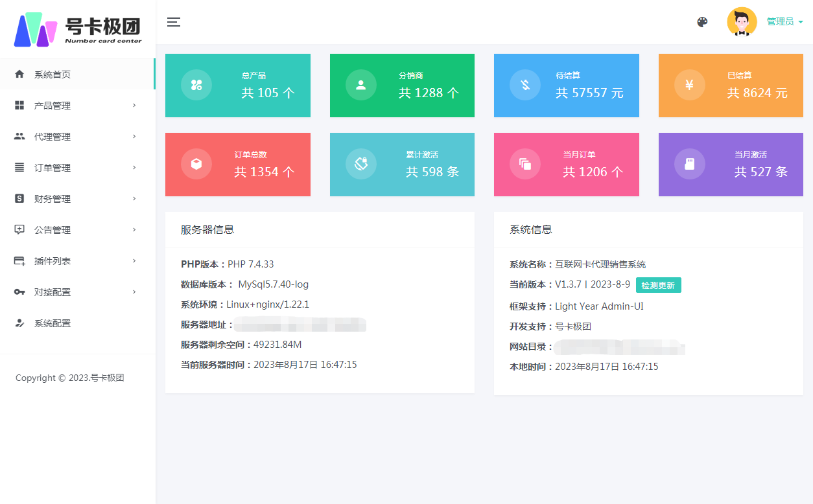Expand the 财务管理 chevron arrow
This screenshot has width=813, height=504.
point(134,198)
